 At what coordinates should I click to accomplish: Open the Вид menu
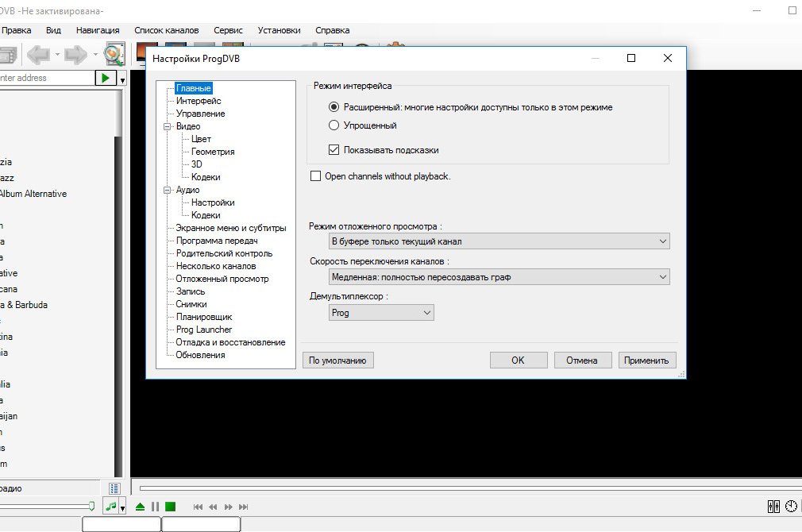pyautogui.click(x=53, y=30)
